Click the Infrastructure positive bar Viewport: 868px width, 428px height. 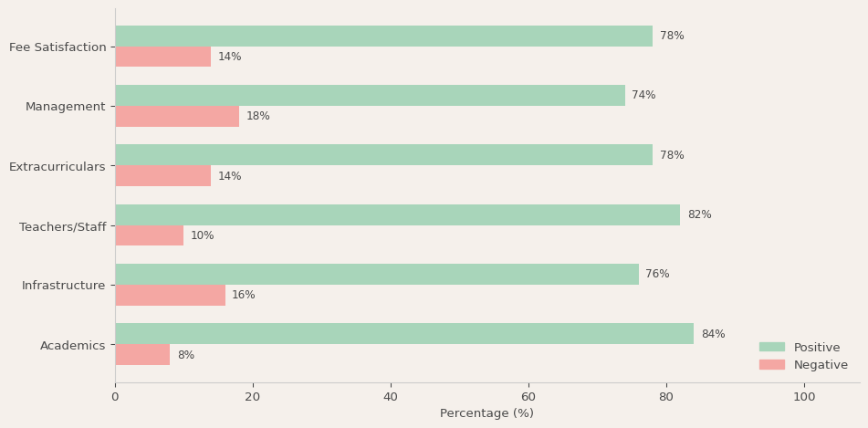tap(376, 275)
